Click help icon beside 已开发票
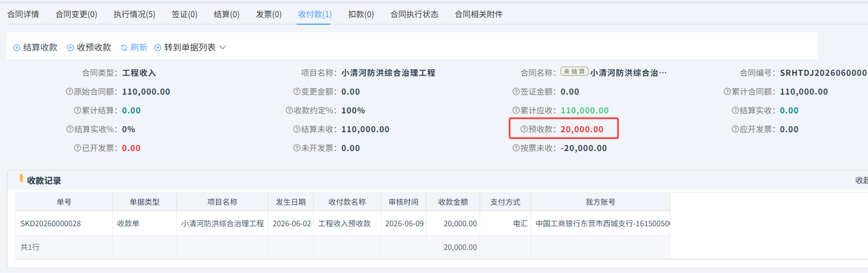868x273 pixels. tap(77, 148)
